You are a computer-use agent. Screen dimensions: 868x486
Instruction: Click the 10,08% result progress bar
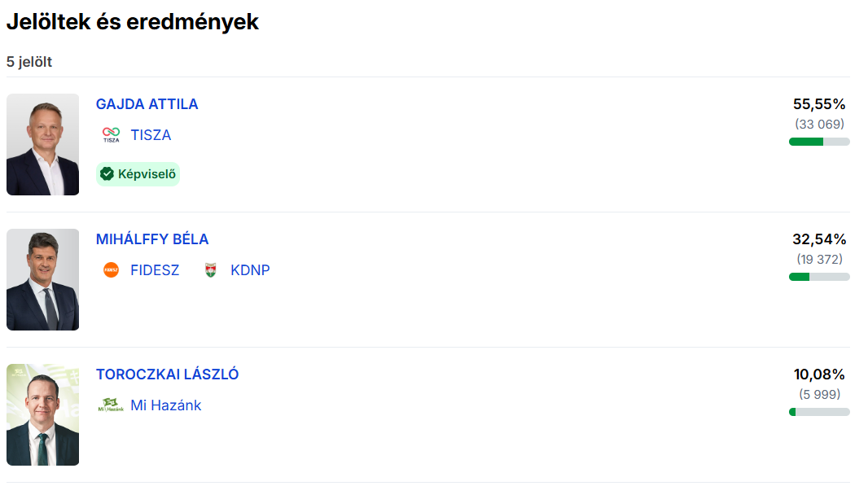(x=819, y=412)
